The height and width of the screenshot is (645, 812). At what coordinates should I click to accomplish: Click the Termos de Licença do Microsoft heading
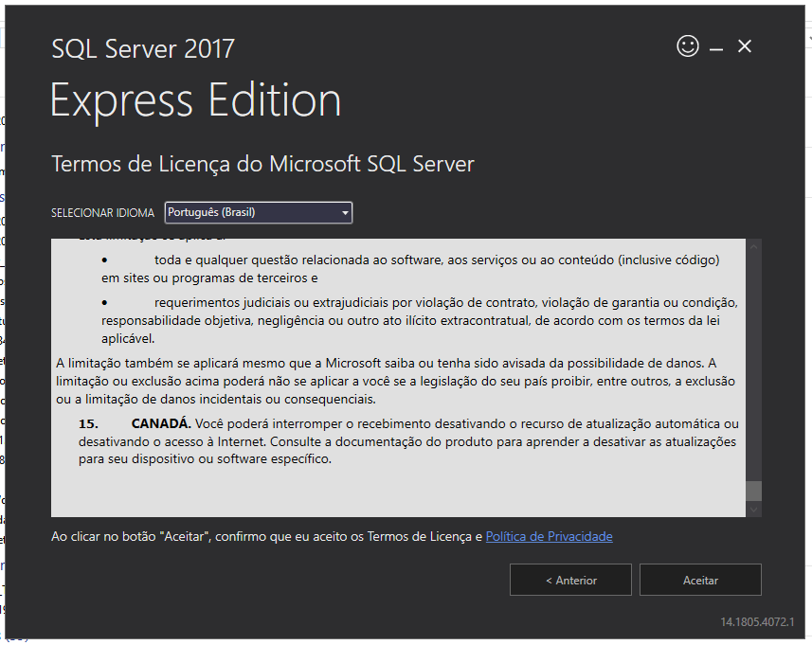(x=262, y=163)
